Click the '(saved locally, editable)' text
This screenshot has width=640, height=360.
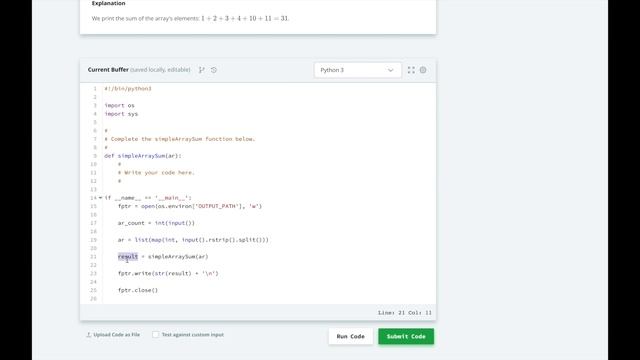[160, 70]
